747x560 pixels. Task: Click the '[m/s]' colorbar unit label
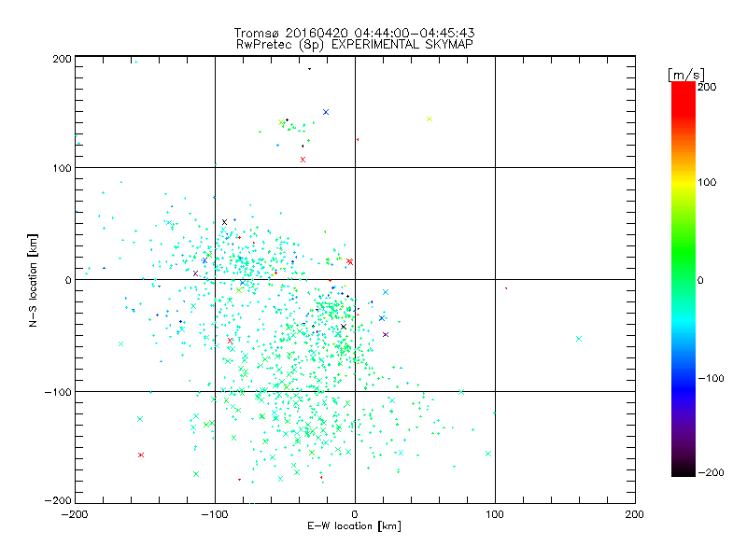pyautogui.click(x=685, y=75)
